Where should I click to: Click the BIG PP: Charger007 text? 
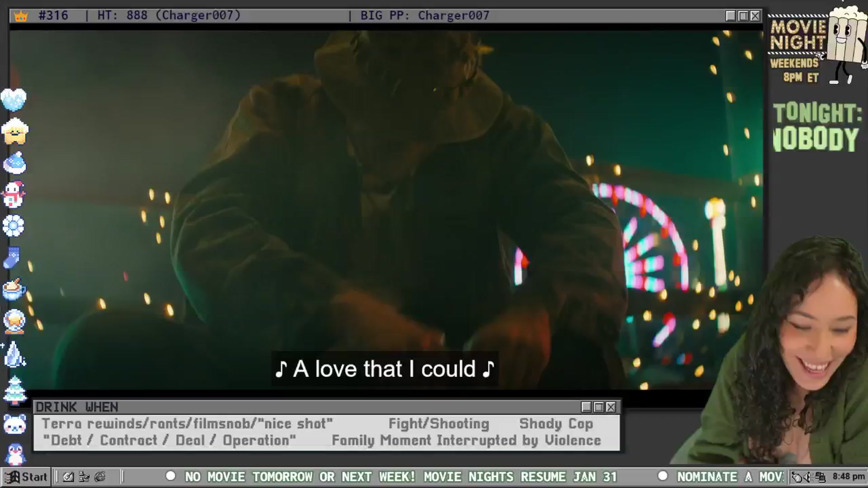tap(425, 15)
